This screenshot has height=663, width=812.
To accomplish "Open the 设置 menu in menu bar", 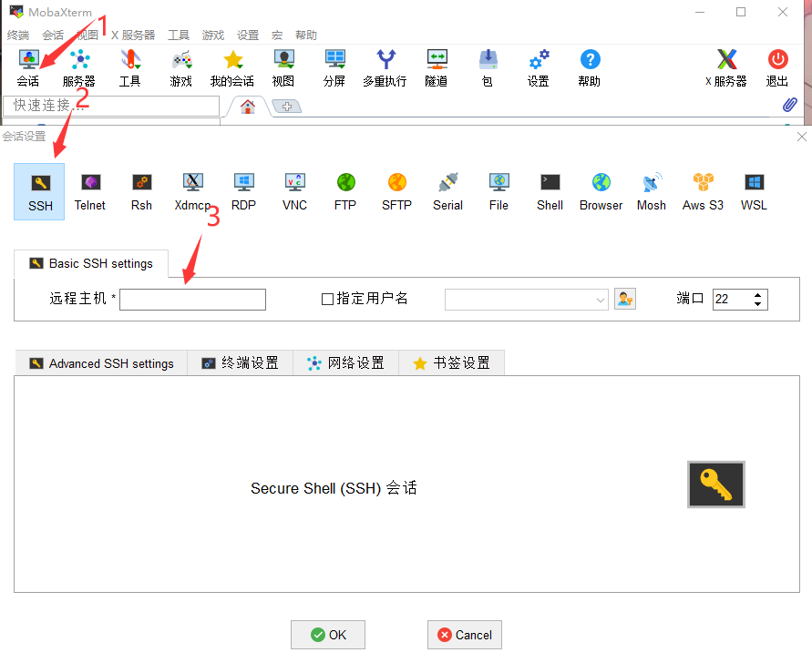I will click(248, 36).
